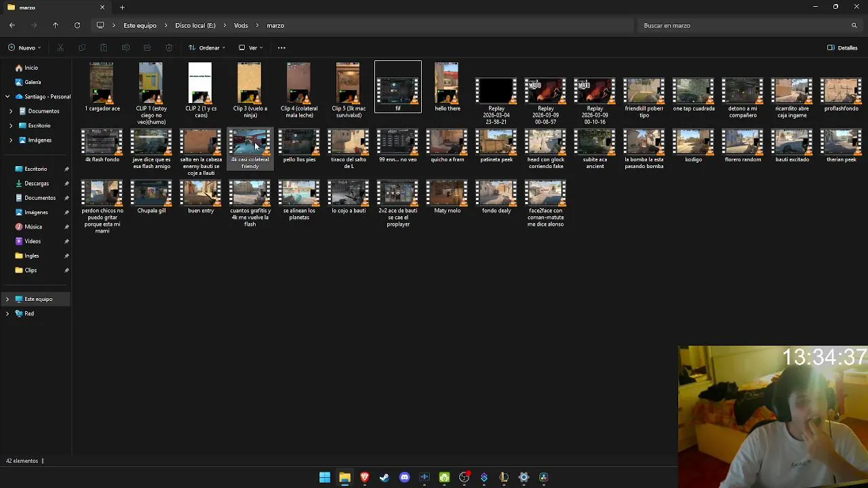Select 'kodigo' video file

(694, 146)
